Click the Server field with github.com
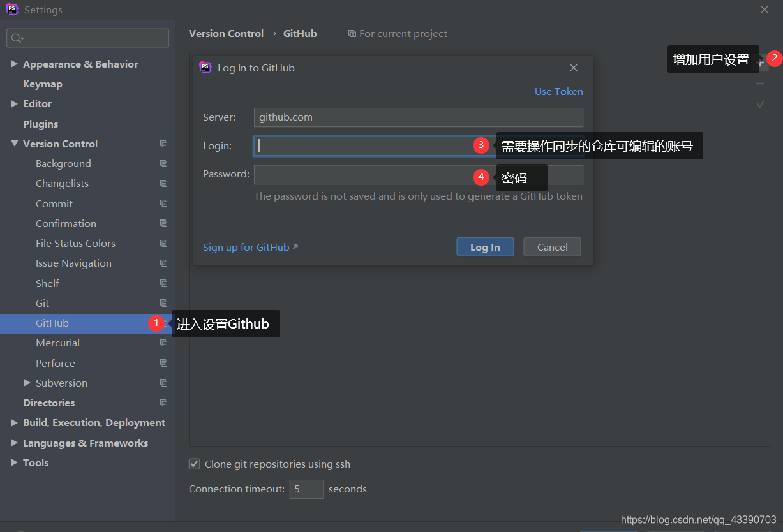Image resolution: width=783 pixels, height=532 pixels. (419, 117)
